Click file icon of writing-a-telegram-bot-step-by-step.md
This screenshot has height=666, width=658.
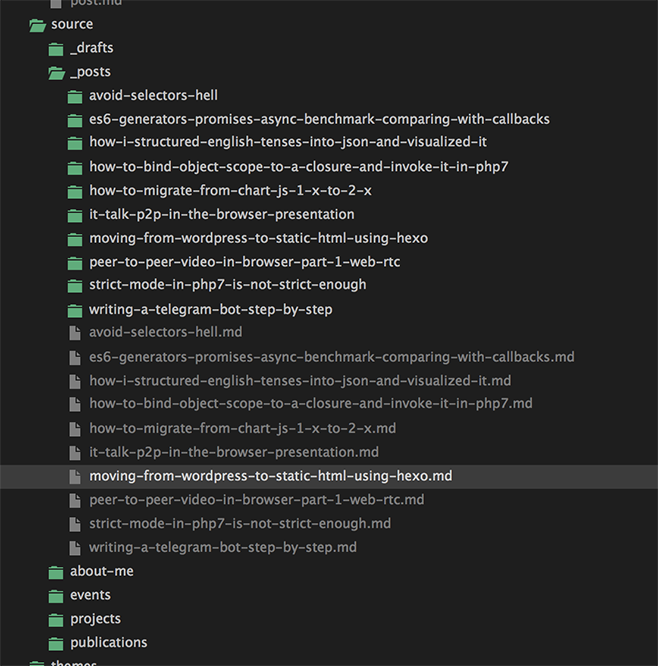75,548
